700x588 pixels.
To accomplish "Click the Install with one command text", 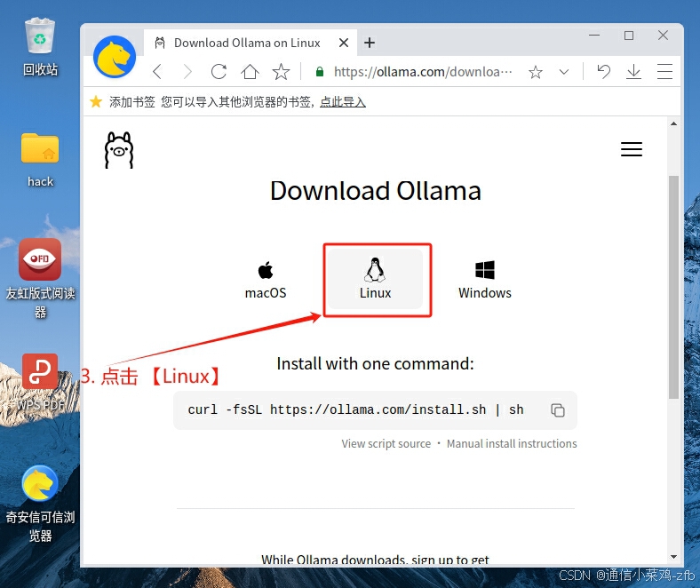I will pos(375,363).
